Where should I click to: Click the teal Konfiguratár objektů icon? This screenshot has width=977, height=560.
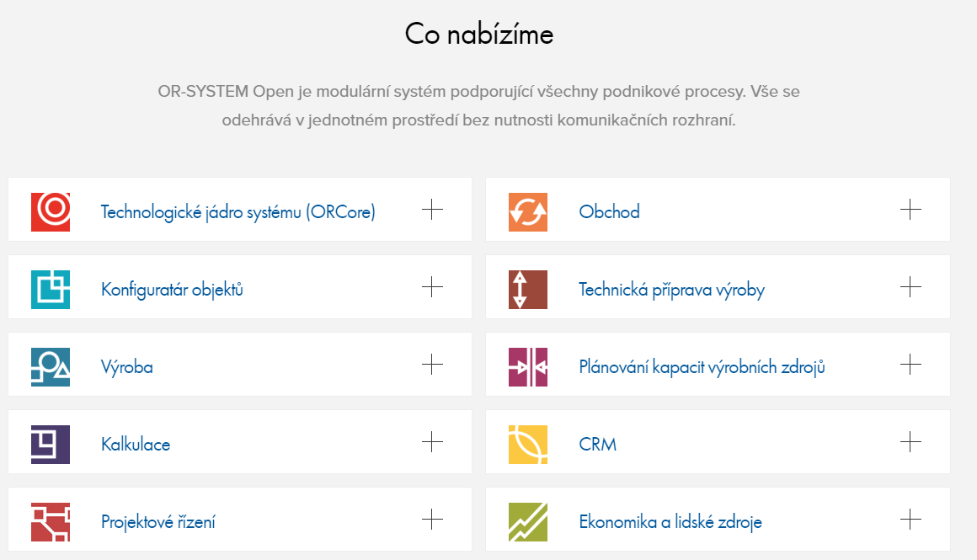[51, 289]
